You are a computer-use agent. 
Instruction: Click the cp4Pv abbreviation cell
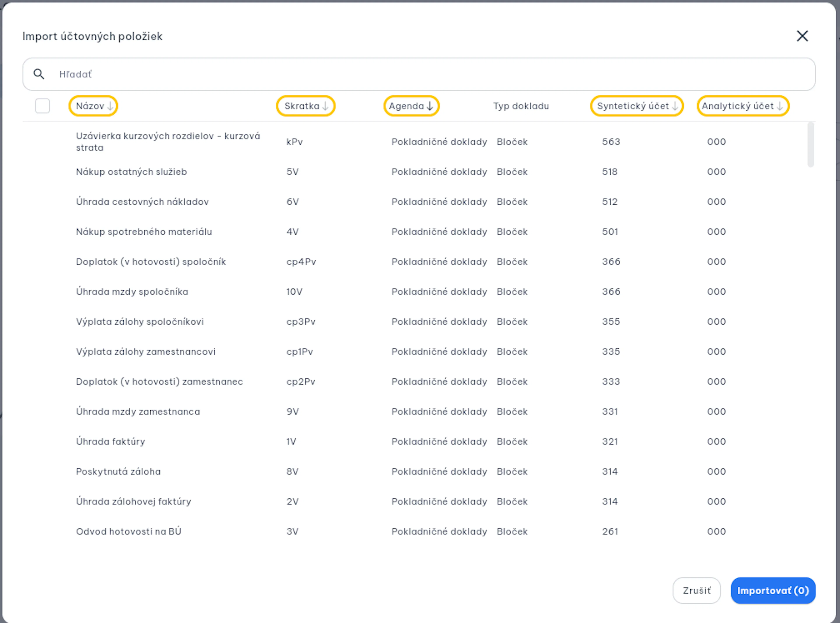[301, 262]
